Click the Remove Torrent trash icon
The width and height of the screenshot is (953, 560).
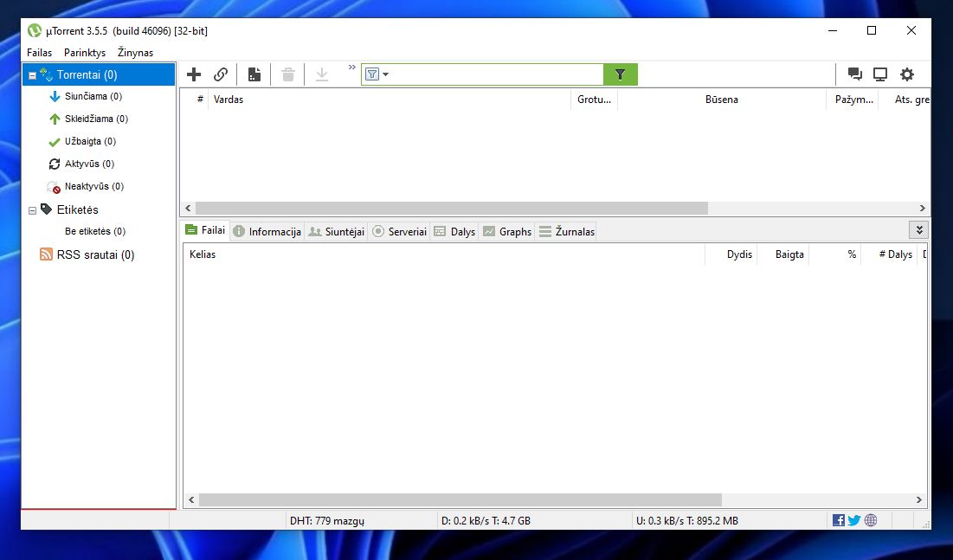(288, 74)
